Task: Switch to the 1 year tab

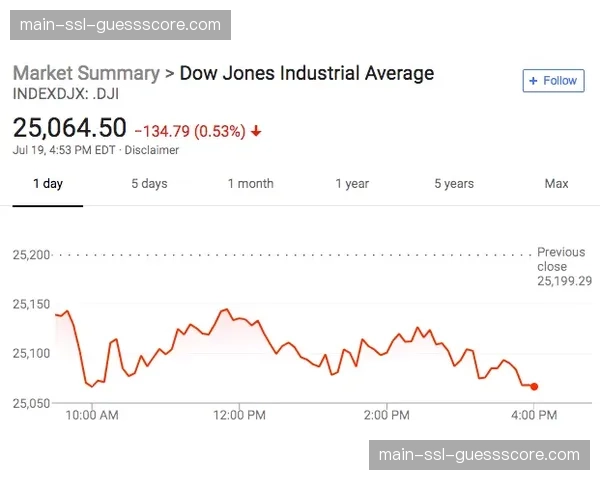Action: tap(352, 184)
